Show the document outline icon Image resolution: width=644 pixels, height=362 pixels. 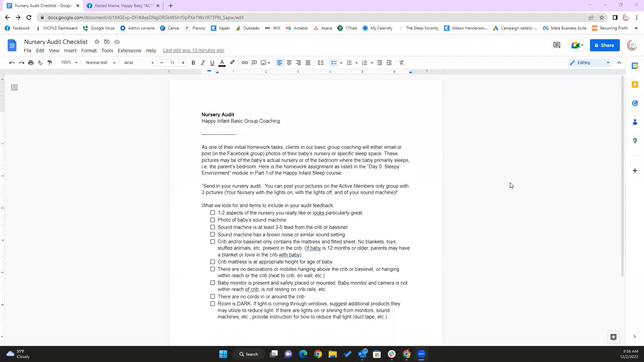point(14,87)
